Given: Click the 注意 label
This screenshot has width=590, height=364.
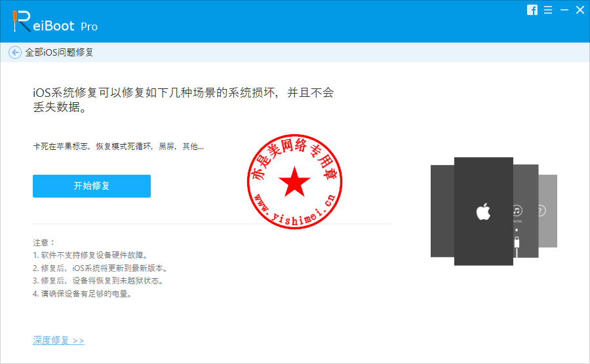Looking at the screenshot, I should click(44, 243).
